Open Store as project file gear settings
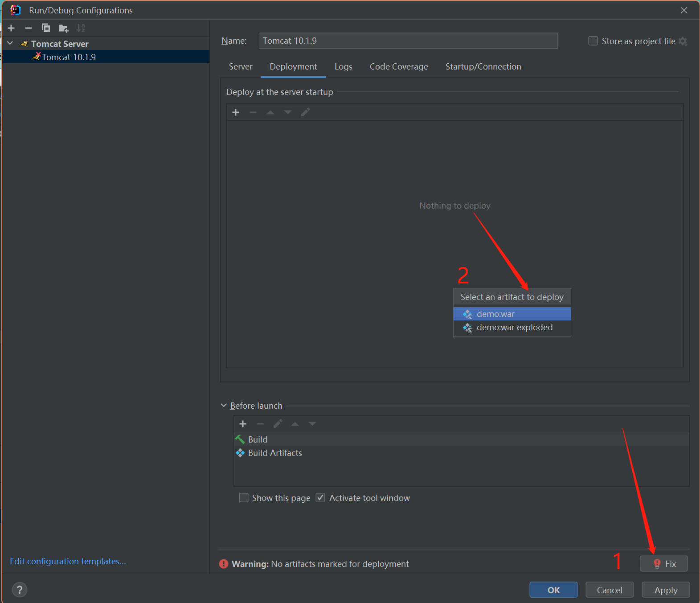Screen dimensions: 700x603 683,41
